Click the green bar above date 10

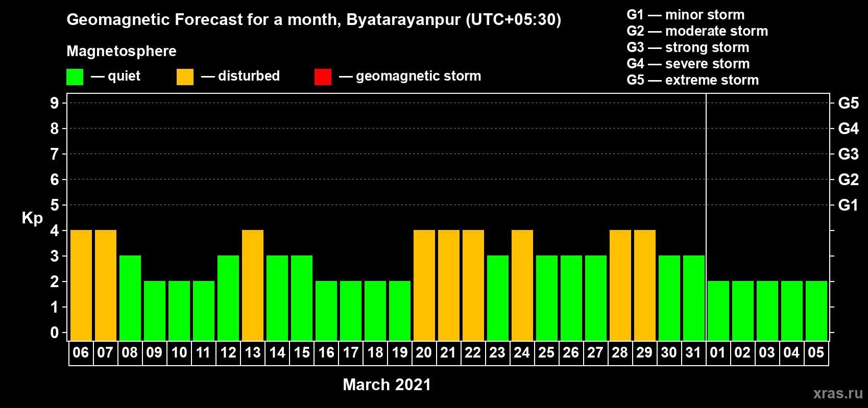(179, 311)
